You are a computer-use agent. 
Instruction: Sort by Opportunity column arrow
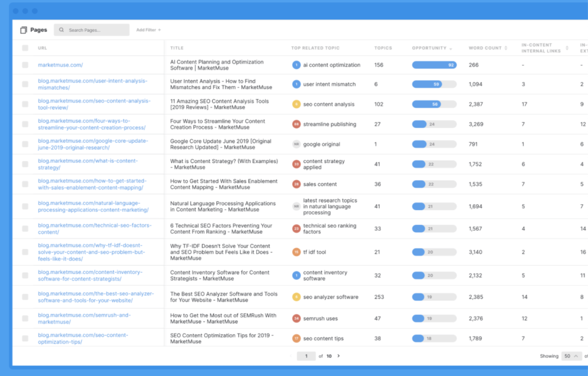click(x=451, y=48)
